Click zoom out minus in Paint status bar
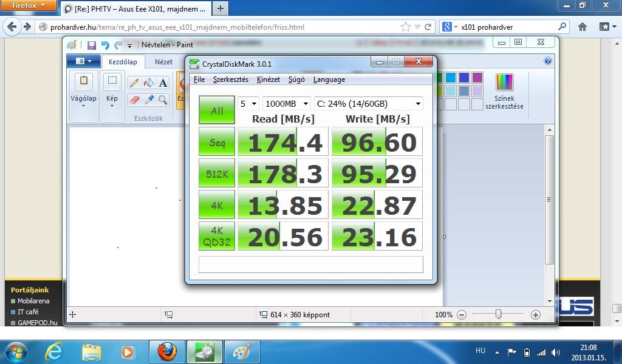Screen dimensions: 622x364 click(462, 315)
